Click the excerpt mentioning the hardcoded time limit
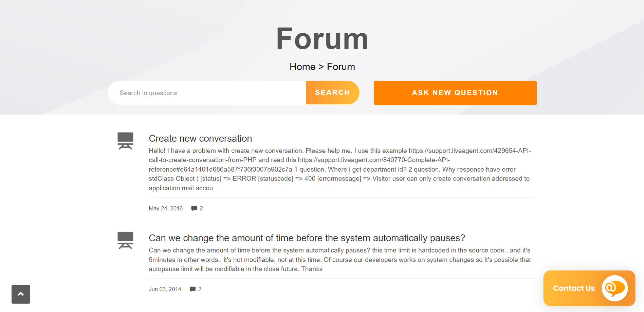The image size is (644, 312). click(x=339, y=260)
